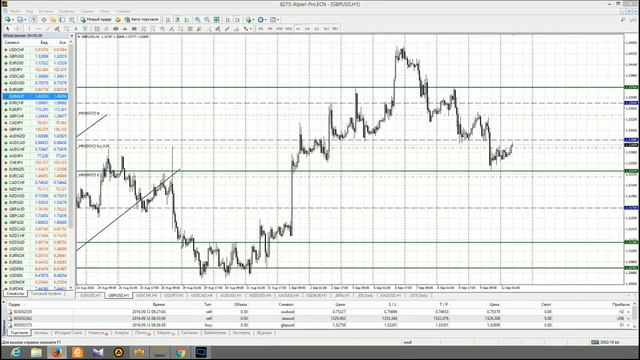640x360 pixels.
Task: Select AUDUSD row in Market Watch
Action: pyautogui.click(x=35, y=83)
